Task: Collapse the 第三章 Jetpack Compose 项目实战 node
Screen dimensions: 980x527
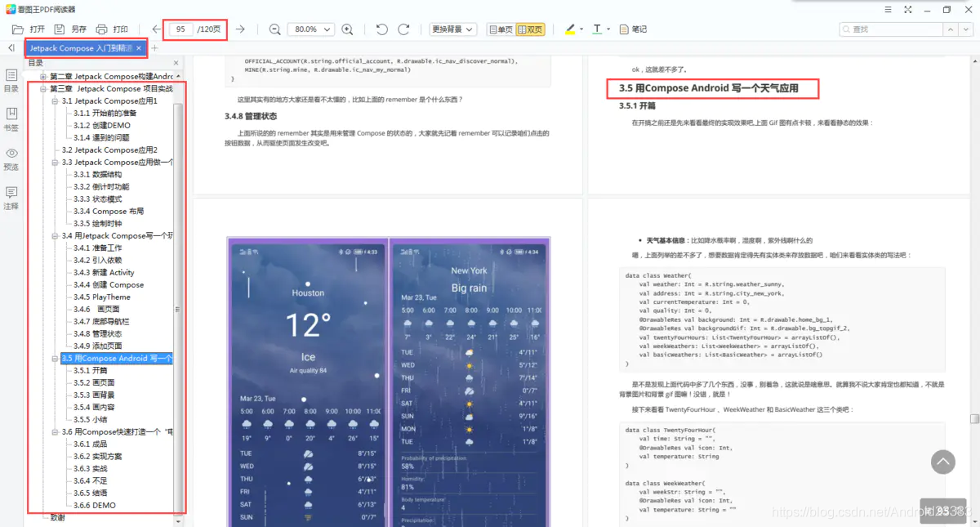Action: click(43, 88)
